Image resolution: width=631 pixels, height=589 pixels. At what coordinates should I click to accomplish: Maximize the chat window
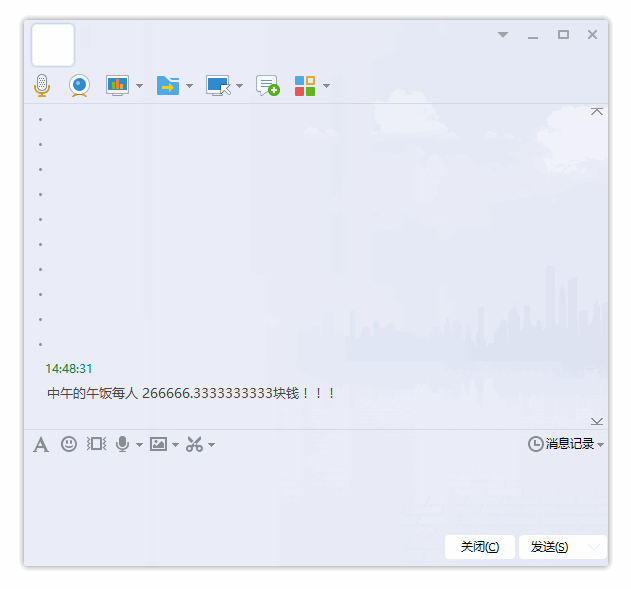[563, 35]
